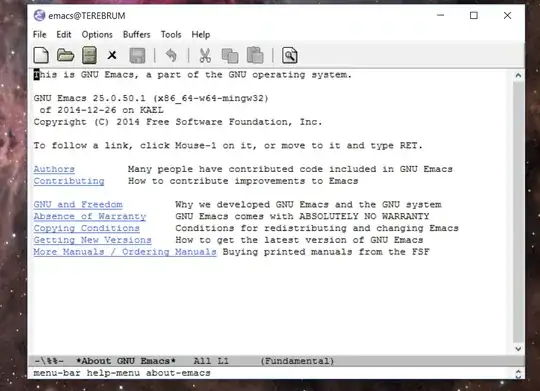Open the Tools menu
This screenshot has width=540, height=391.
coord(171,34)
